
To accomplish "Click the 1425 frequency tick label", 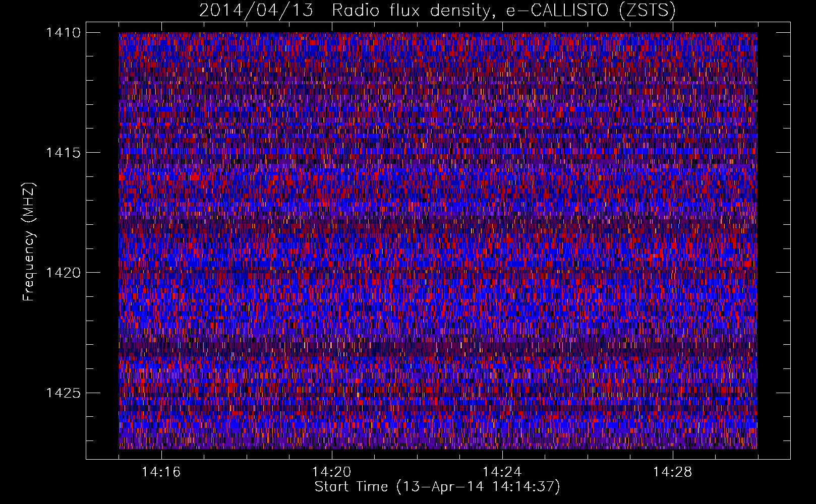I will coord(63,393).
